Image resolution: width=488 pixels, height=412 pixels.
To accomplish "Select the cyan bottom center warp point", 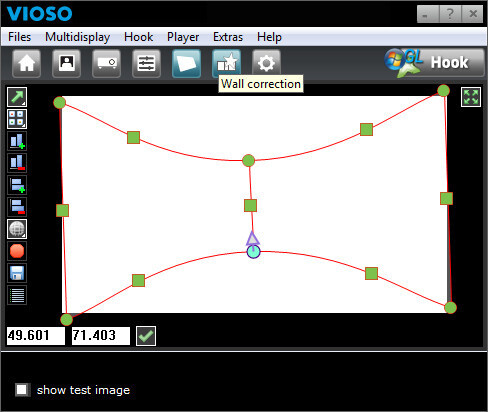I will click(x=253, y=252).
